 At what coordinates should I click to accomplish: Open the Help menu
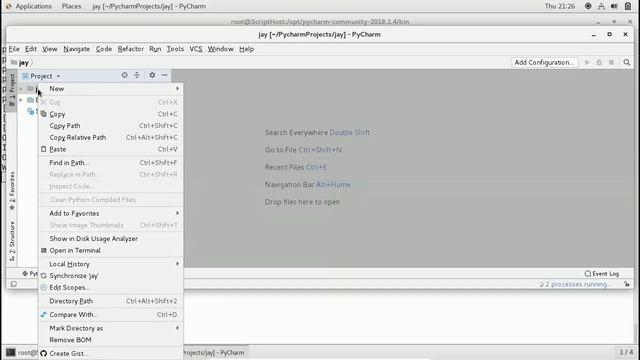[247, 49]
